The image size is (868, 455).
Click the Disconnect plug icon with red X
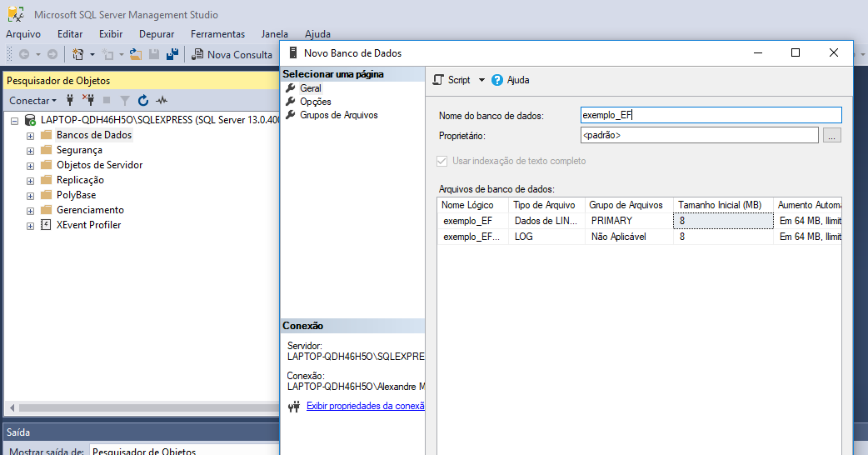pyautogui.click(x=88, y=100)
